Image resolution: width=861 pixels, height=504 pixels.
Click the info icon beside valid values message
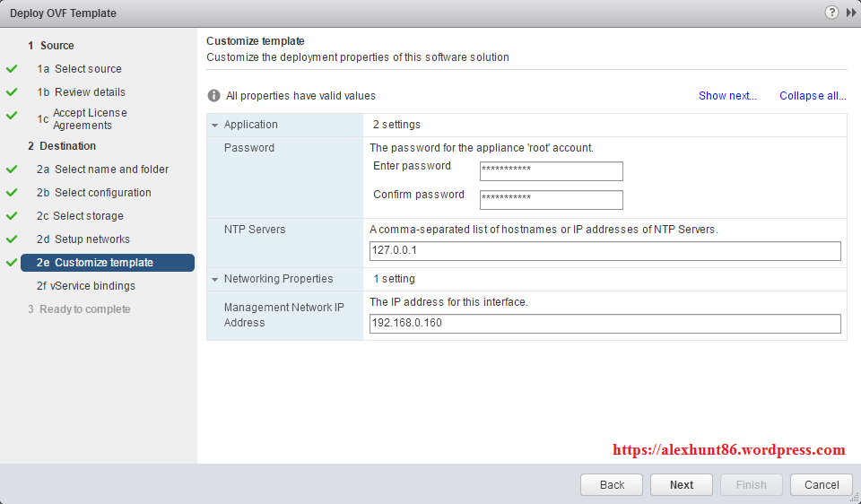coord(214,96)
